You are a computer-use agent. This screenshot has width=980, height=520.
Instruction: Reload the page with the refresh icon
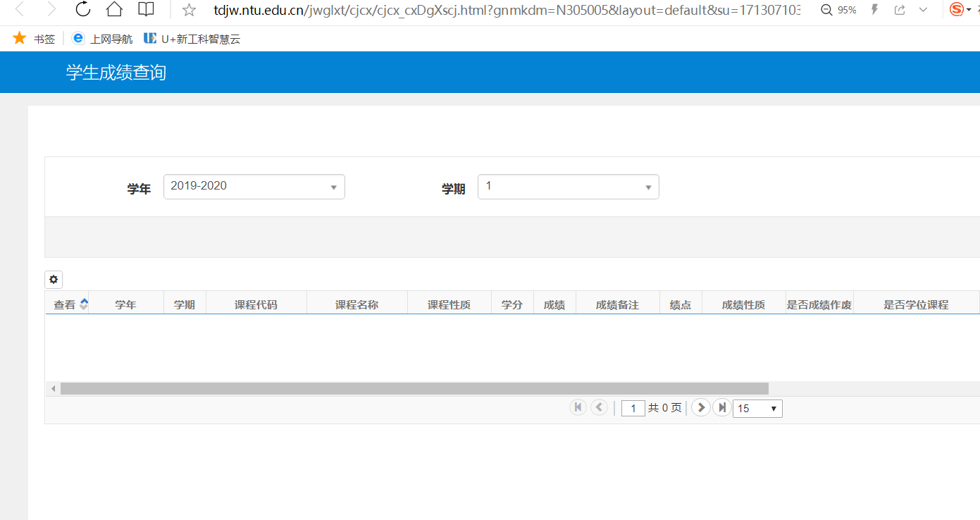pyautogui.click(x=83, y=10)
